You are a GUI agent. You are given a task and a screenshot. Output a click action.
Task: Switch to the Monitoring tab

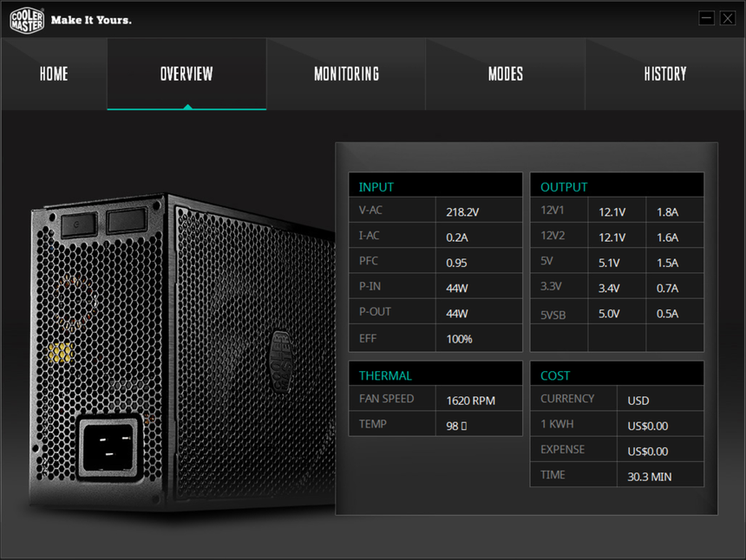[x=346, y=74]
